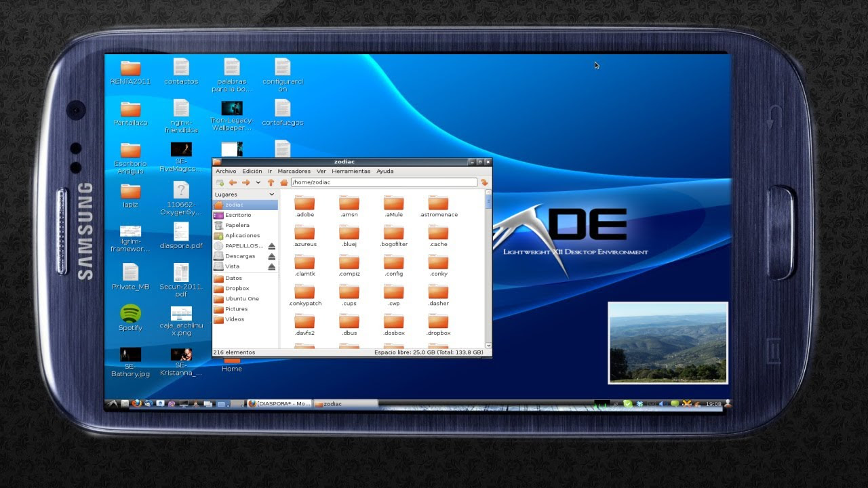Click the /home/zodiac address input field
Viewport: 868px width, 488px height.
point(380,182)
